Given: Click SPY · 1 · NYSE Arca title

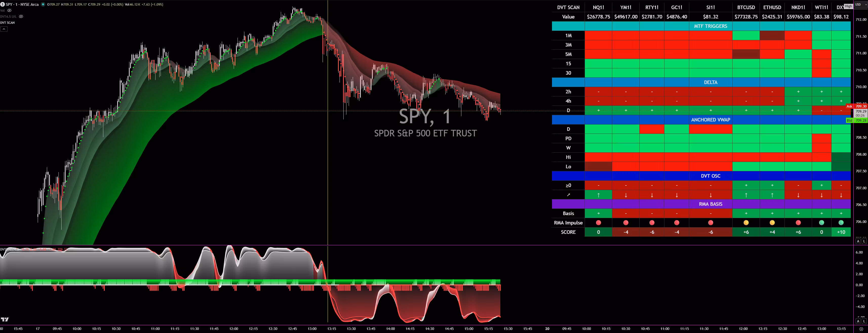Looking at the screenshot, I should coord(22,4).
